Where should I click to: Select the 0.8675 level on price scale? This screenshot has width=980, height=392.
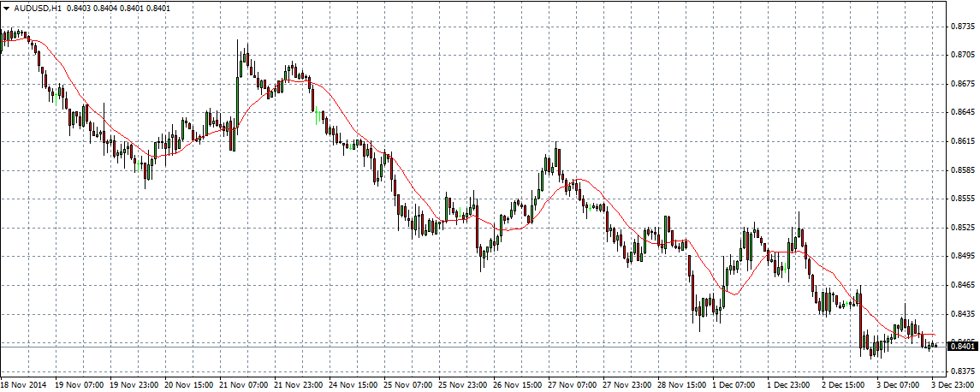click(x=963, y=84)
